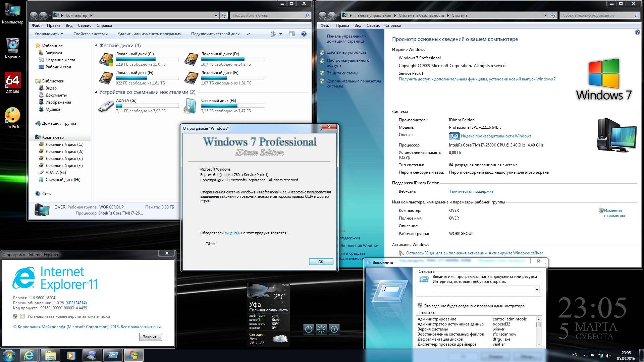Select Сеть in navigation tree
This screenshot has height=362, width=644.
click(x=46, y=194)
